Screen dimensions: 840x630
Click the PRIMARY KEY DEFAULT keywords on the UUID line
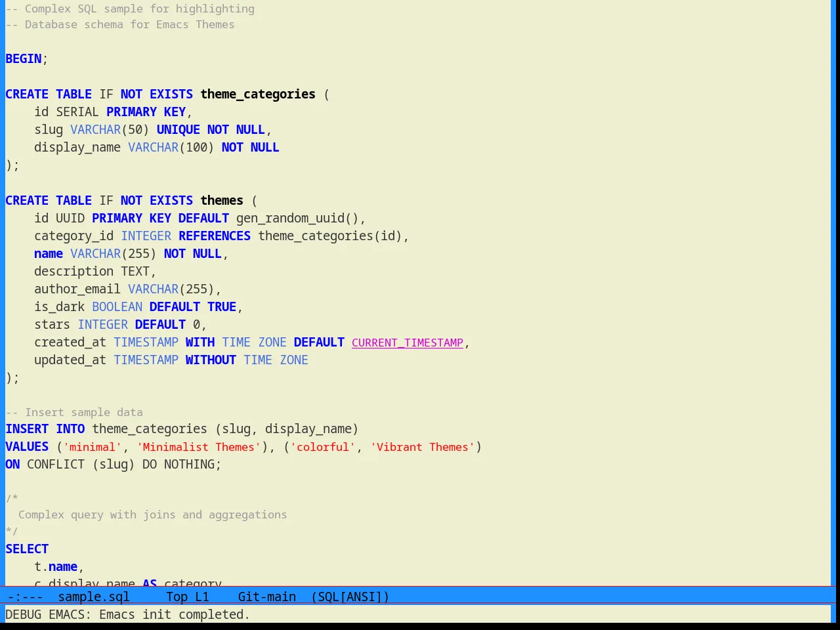(161, 219)
